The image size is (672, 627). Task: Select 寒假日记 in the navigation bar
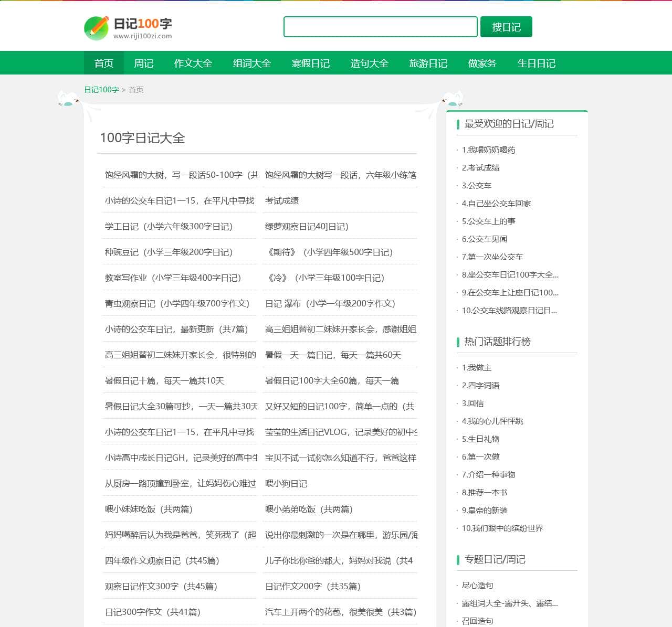click(x=310, y=63)
